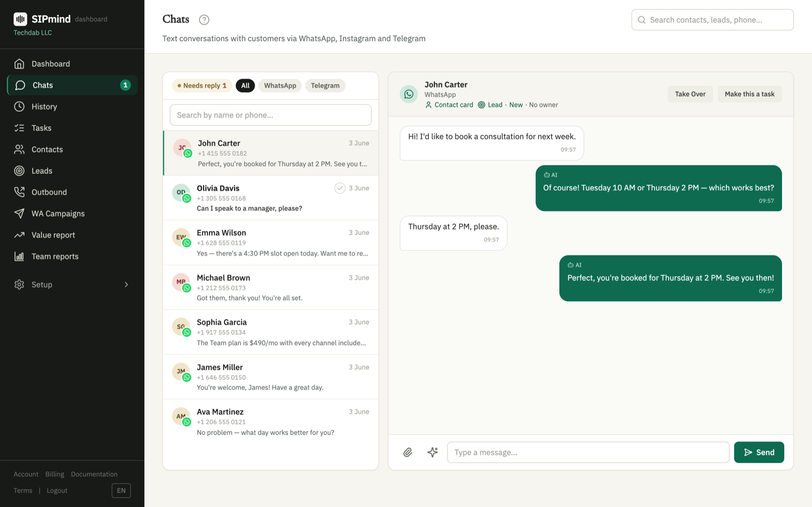Click the Tasks checklist icon in sidebar
This screenshot has width=812, height=507.
pos(19,128)
